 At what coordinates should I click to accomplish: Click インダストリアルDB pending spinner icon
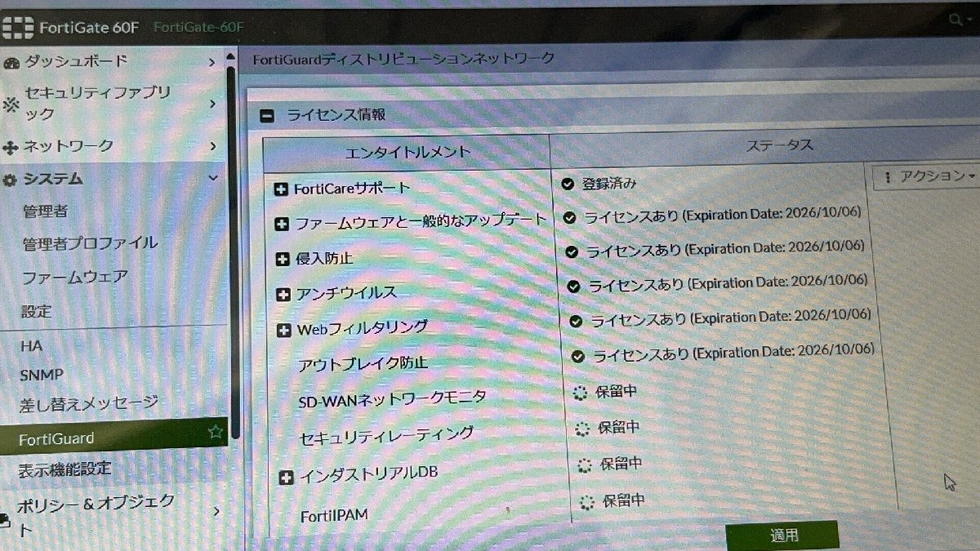coord(585,465)
